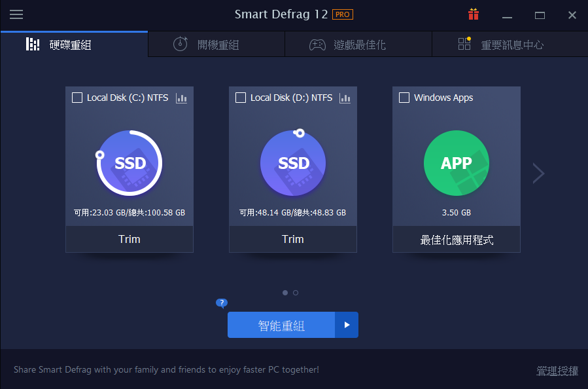The height and width of the screenshot is (389, 588).
Task: Switch to the 遊戲最佳化 tab
Action: pos(358,45)
